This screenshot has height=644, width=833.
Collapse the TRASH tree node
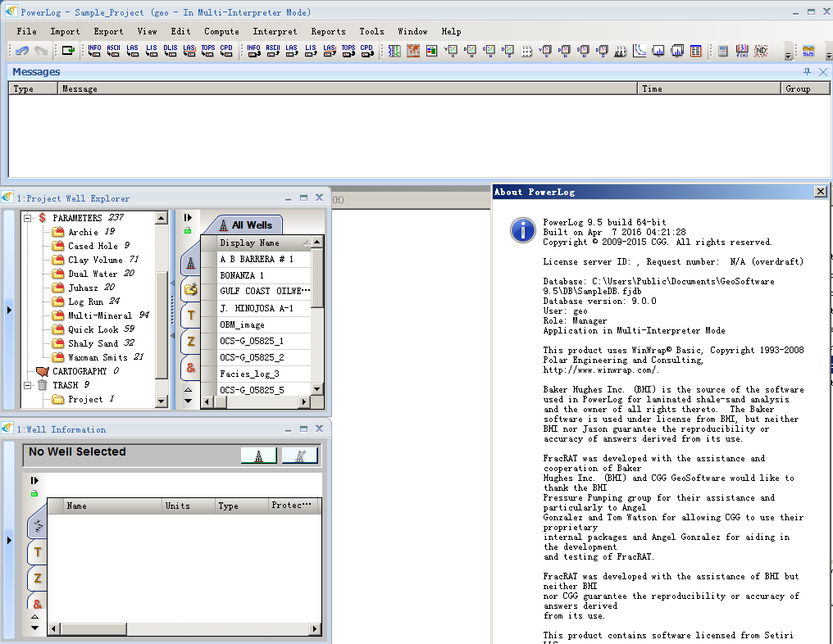(28, 385)
